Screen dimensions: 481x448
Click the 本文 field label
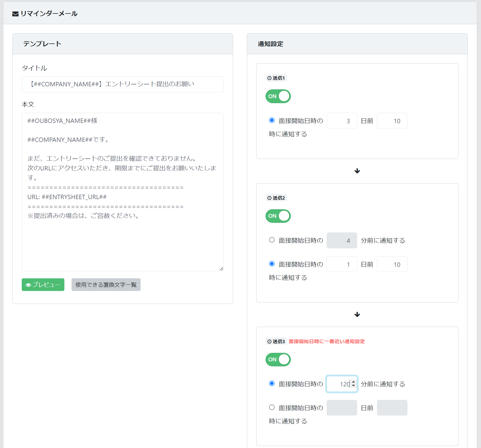28,105
